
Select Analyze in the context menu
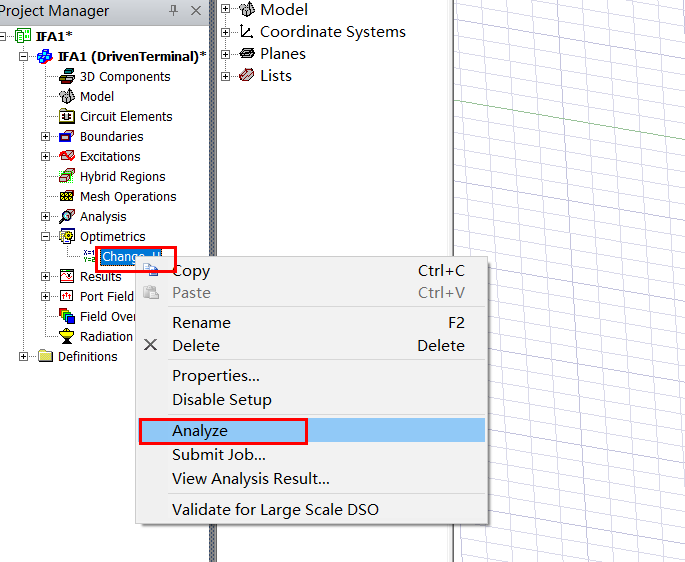click(x=312, y=430)
